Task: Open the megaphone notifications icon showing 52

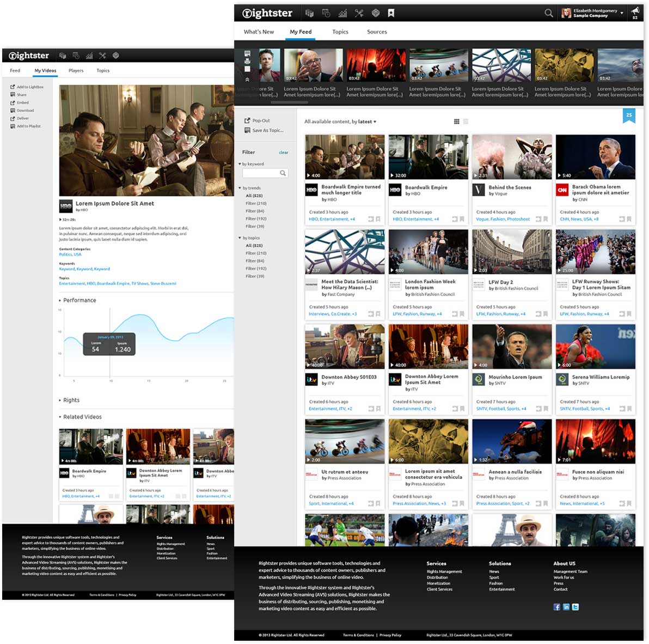Action: (635, 13)
